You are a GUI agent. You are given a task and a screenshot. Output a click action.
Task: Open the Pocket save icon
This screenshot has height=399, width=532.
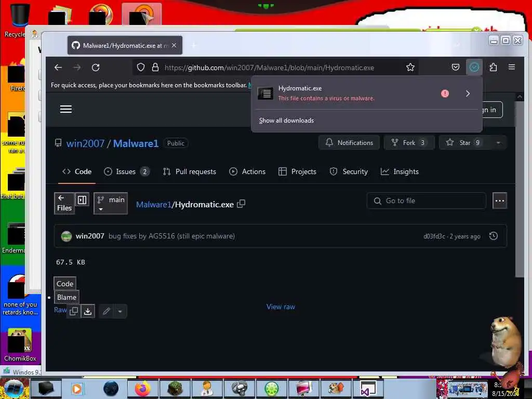[456, 68]
